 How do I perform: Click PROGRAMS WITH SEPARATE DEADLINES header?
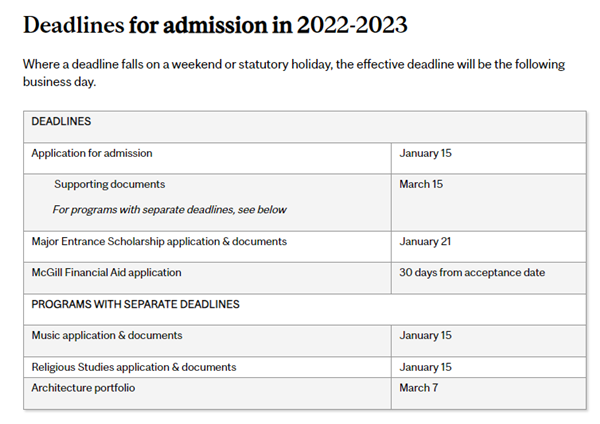click(135, 304)
